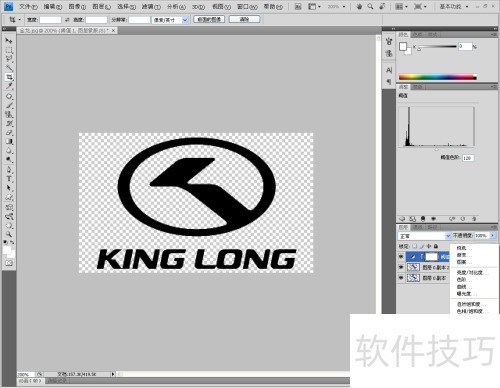Screen dimensions: 500x388
Task: Click the delete adjustment trash icon
Action: [x=474, y=219]
